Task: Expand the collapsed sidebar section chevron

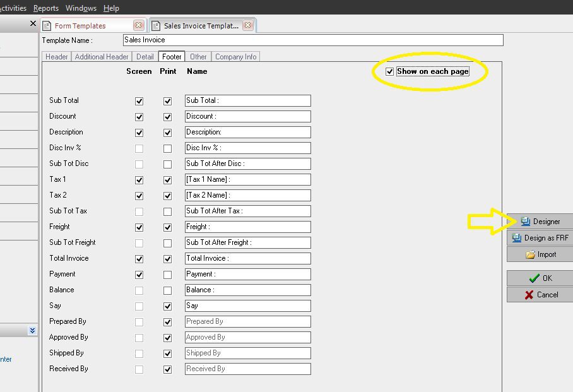Action: coord(32,330)
